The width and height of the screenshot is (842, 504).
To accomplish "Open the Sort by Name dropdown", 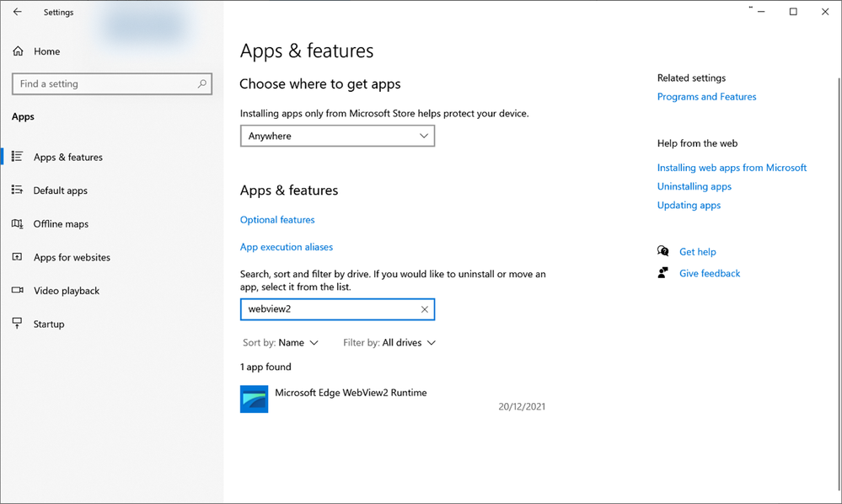I will click(281, 342).
